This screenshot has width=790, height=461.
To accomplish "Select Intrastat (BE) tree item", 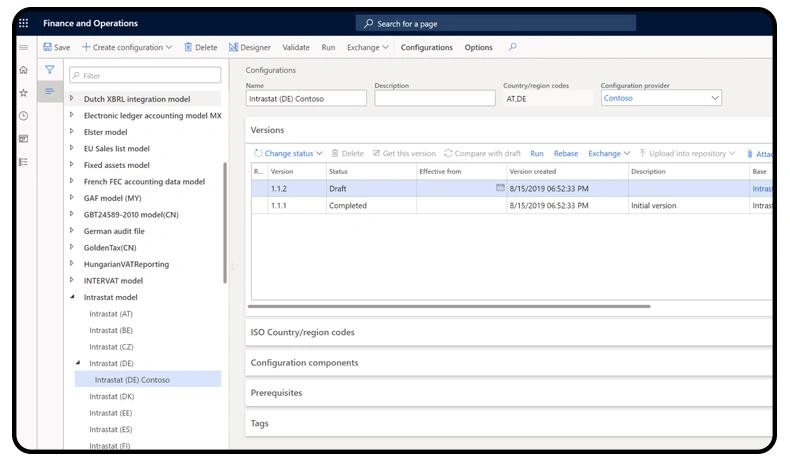I will [x=111, y=330].
